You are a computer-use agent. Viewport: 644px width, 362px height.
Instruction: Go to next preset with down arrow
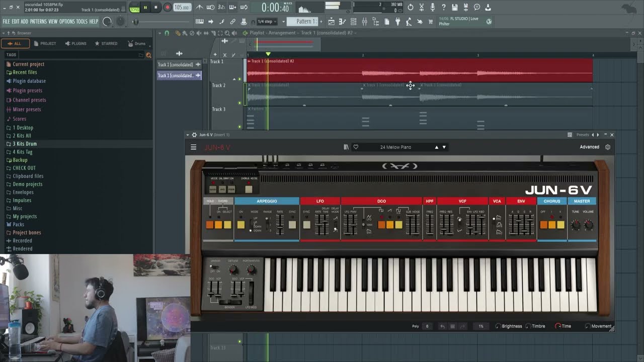(444, 147)
